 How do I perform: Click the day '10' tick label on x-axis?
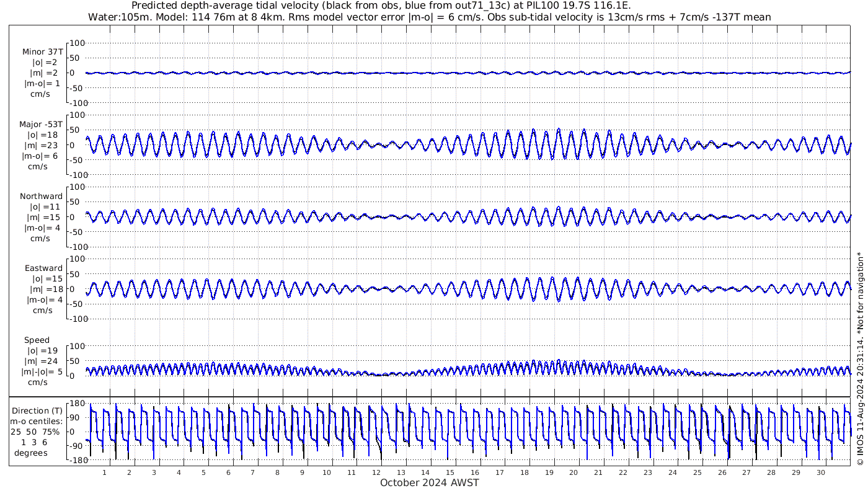pos(327,472)
